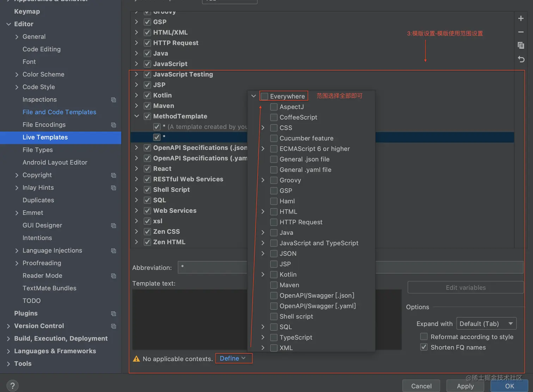
Task: Expand the Kotlin template group
Action: pos(136,95)
